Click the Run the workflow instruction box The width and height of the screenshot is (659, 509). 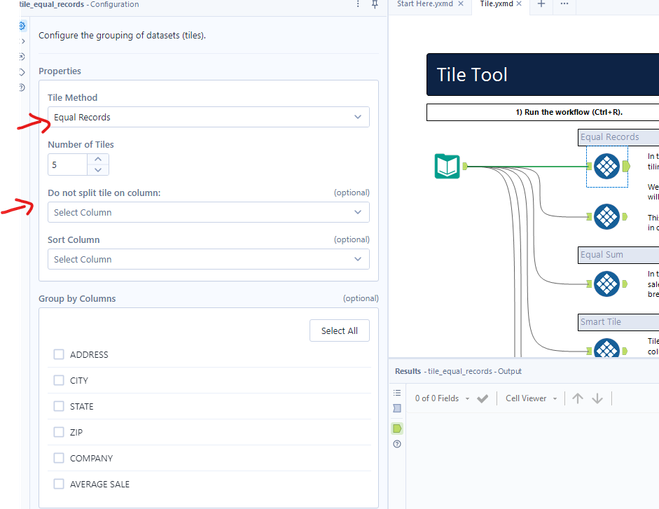pos(543,112)
